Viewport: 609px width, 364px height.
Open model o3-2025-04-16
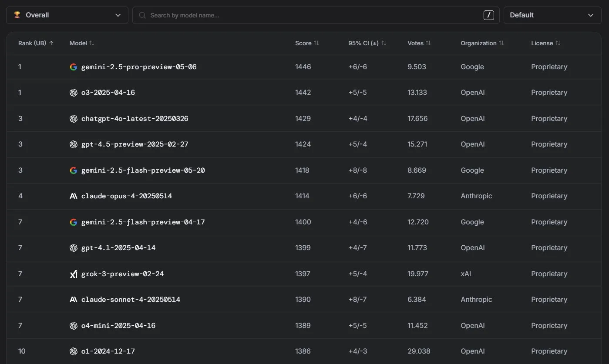point(108,93)
